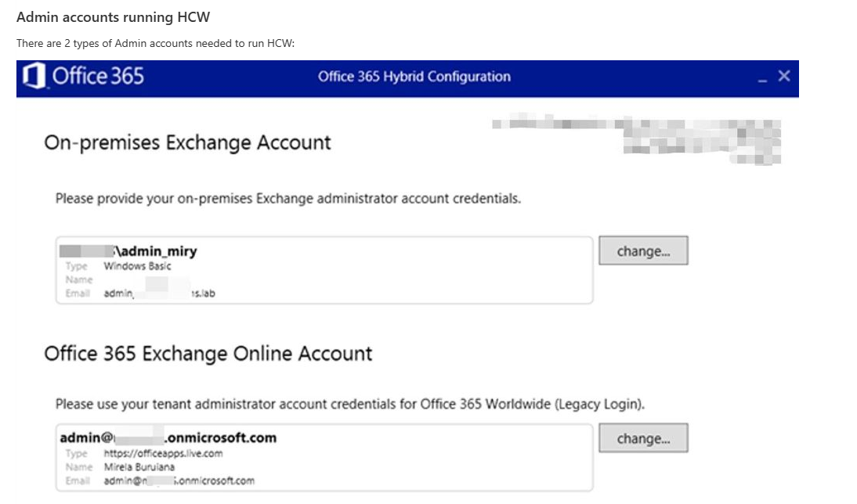
Task: Change the on-premises Exchange account
Action: (643, 250)
